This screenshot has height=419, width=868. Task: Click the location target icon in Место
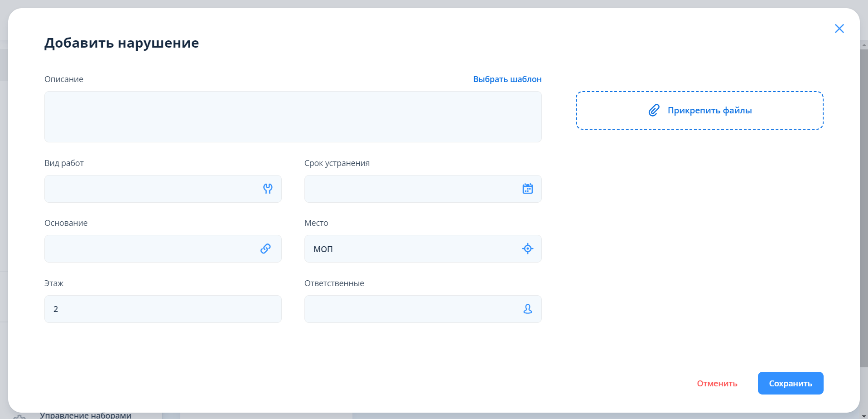pos(527,248)
